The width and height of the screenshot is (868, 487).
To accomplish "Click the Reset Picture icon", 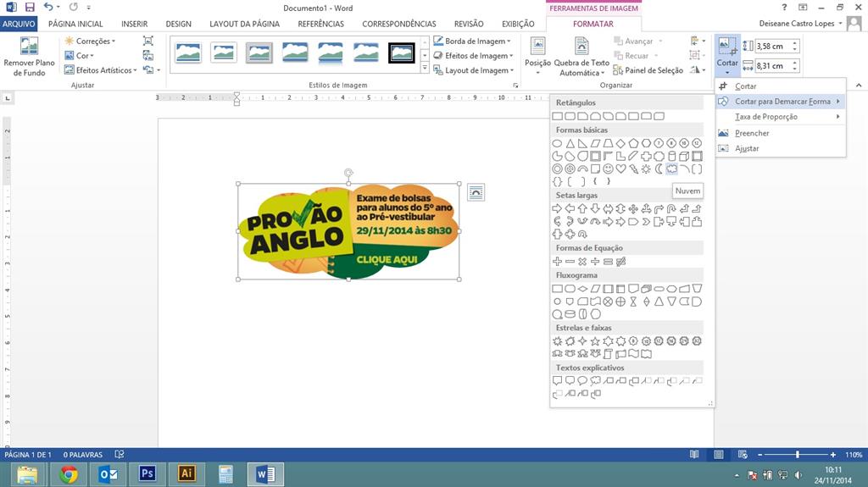I will point(147,69).
